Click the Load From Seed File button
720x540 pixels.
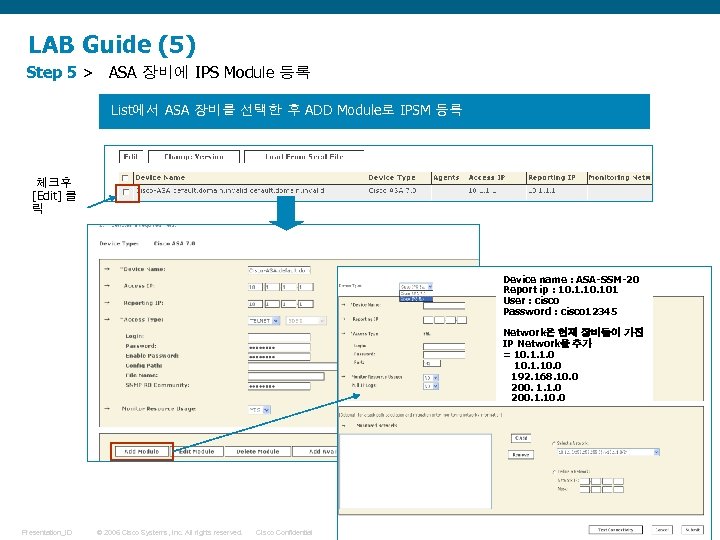coord(304,157)
